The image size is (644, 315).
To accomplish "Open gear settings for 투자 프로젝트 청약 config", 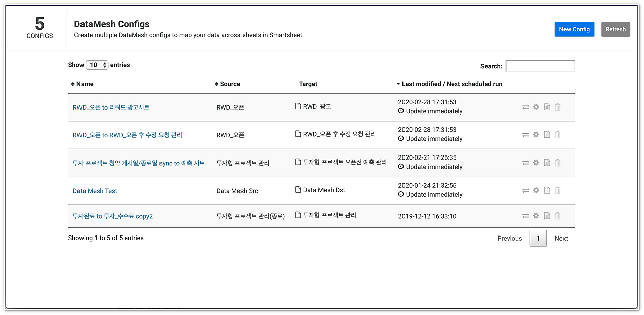I will [x=536, y=163].
